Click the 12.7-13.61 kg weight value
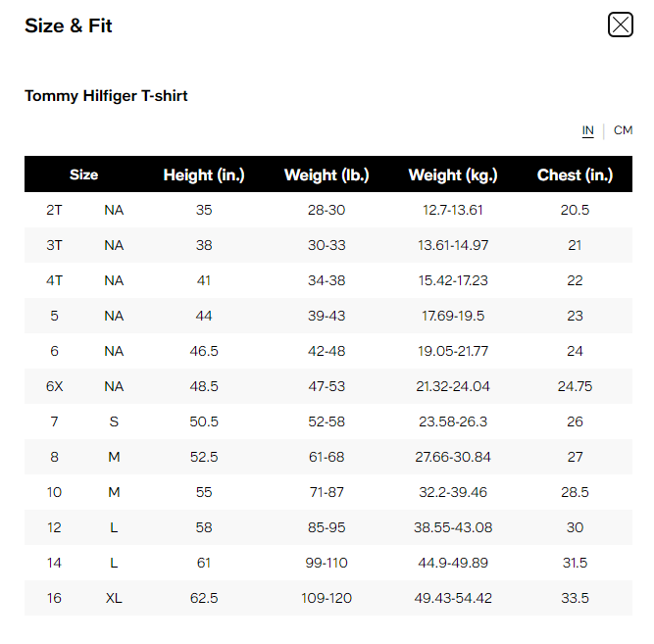The image size is (654, 644). 453,210
